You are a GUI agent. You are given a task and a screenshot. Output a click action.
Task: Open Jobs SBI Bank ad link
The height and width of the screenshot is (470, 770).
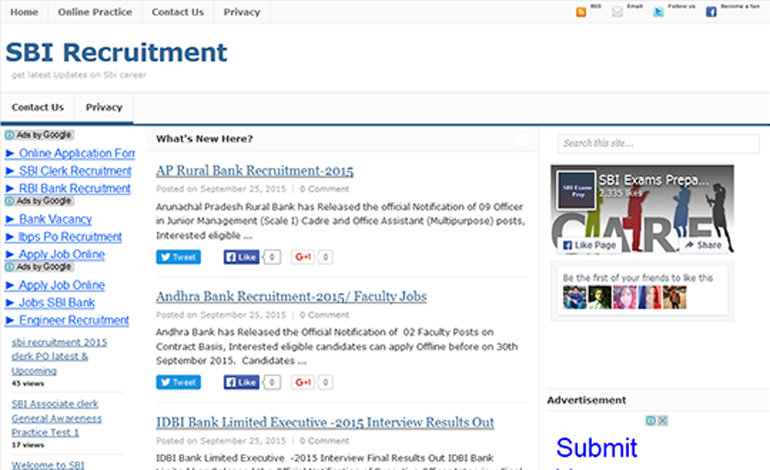(50, 303)
